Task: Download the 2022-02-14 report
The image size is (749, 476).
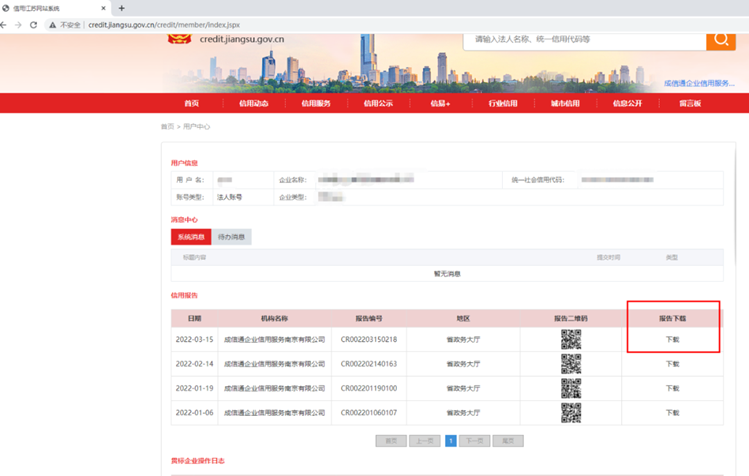Action: click(x=673, y=364)
